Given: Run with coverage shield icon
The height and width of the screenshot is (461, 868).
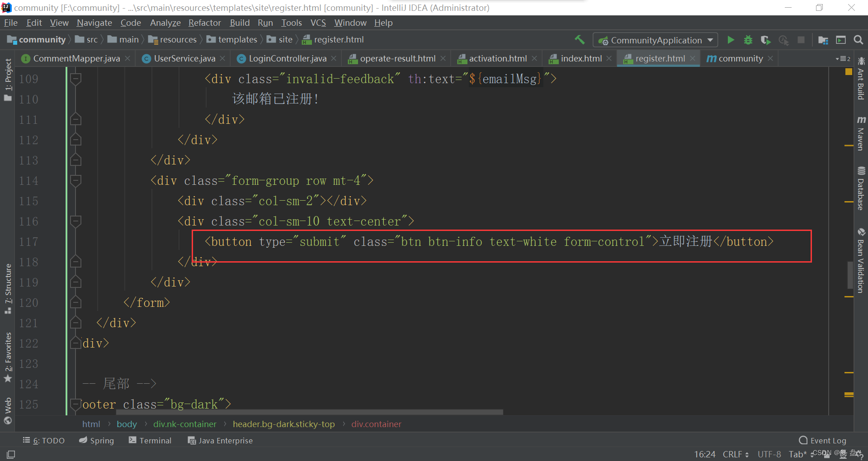Looking at the screenshot, I should 766,40.
